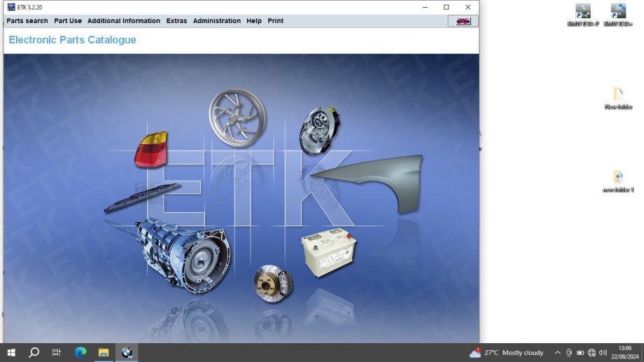Click the car icon button in the menu bar

coord(463,21)
